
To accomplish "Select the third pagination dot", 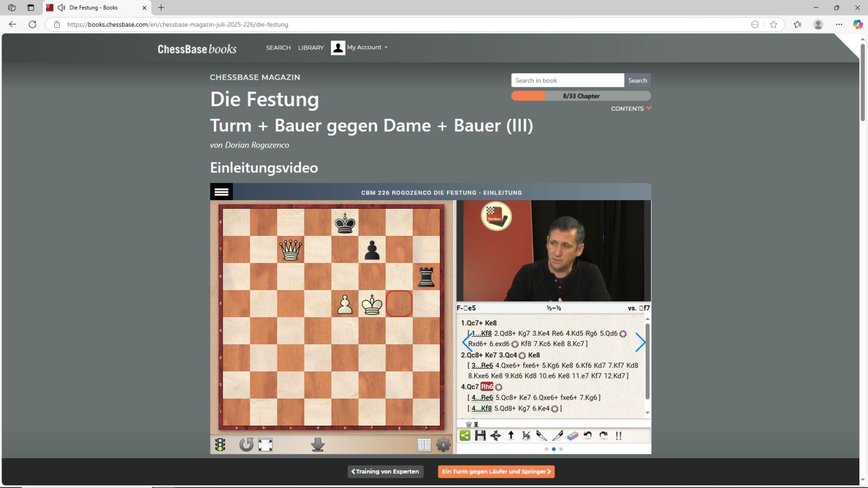I will click(x=561, y=449).
